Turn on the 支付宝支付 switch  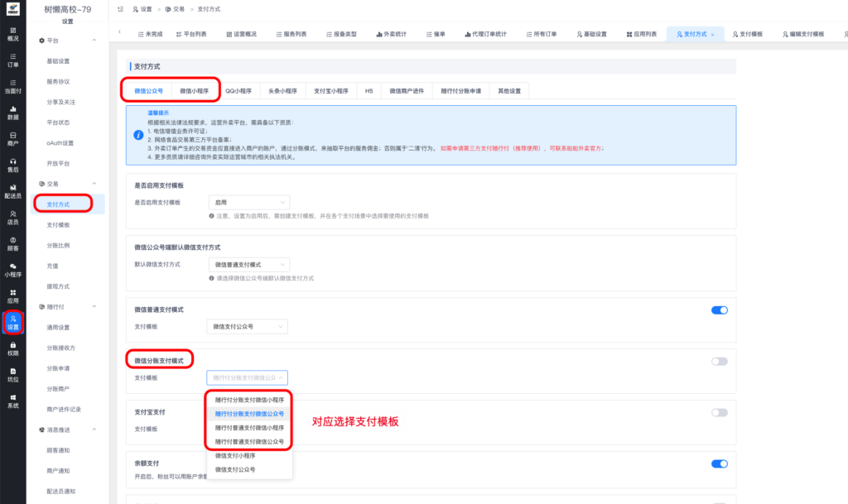(x=718, y=414)
